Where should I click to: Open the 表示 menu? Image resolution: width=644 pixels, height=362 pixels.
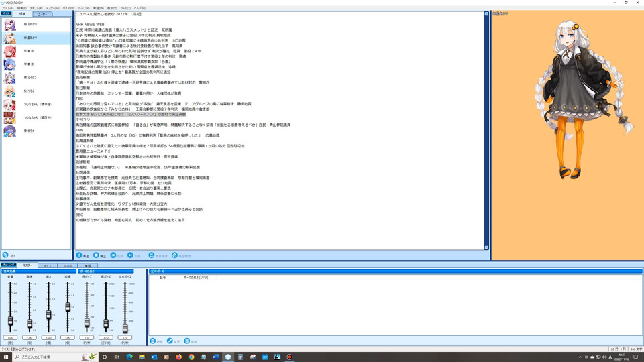coord(112,8)
